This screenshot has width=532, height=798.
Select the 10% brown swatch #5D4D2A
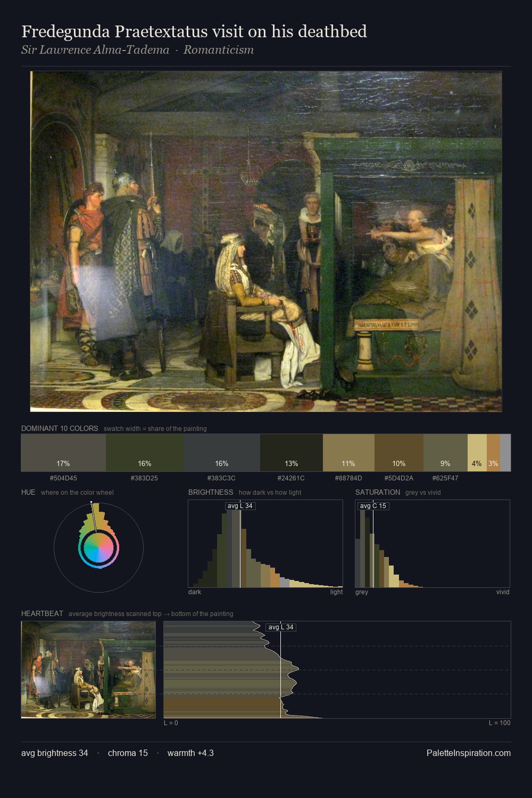click(x=399, y=453)
